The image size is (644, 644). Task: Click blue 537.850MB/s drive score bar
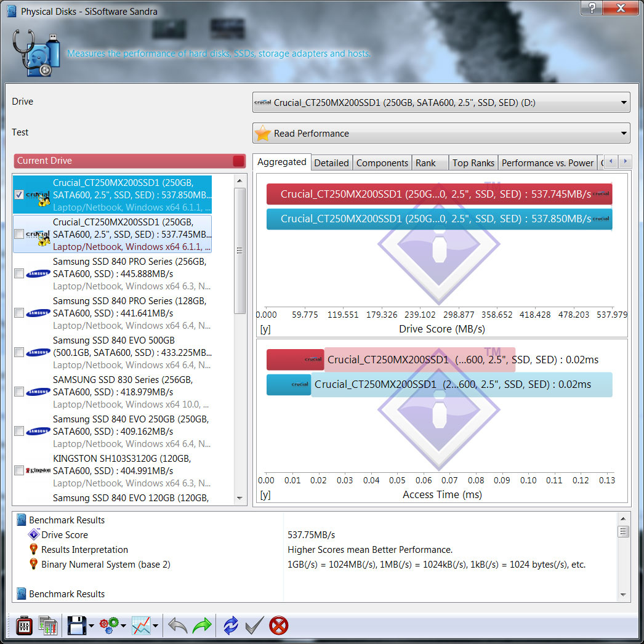pos(439,219)
